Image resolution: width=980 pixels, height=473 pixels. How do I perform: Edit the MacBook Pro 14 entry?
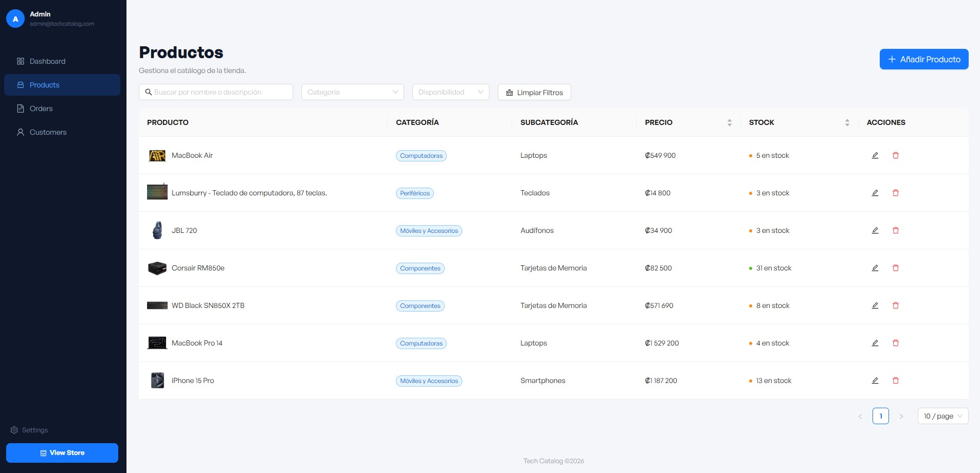875,343
